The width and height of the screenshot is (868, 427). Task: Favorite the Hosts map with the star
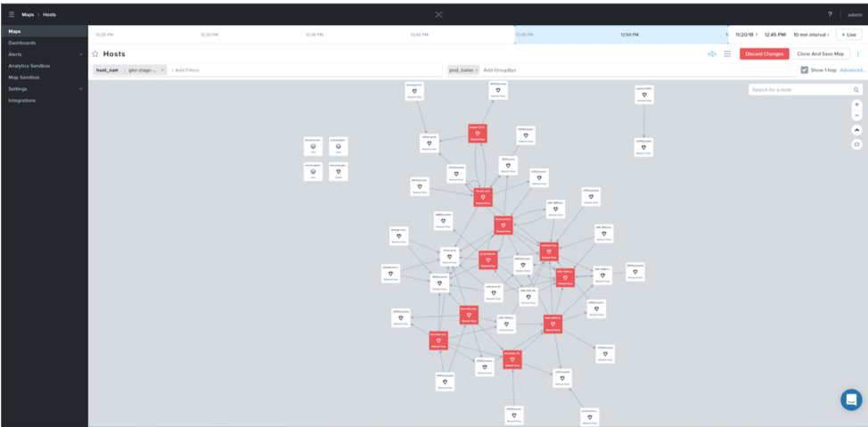click(x=95, y=54)
